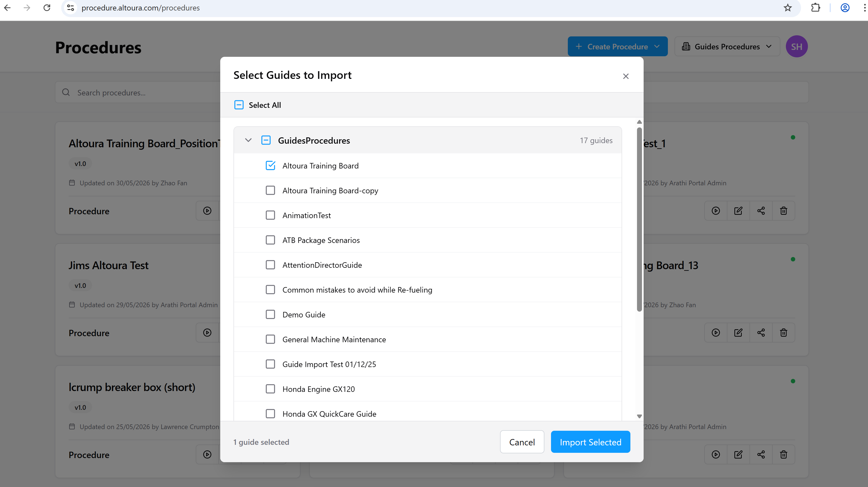This screenshot has height=487, width=868.
Task: Play the Board_13 procedure
Action: tap(716, 333)
